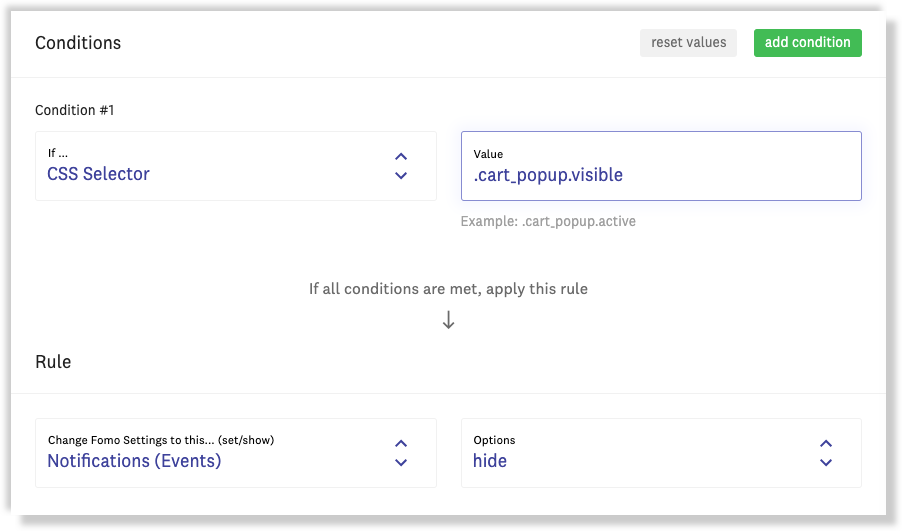Select the "Conditions" section heading
Screen dimensions: 902x531
pos(78,43)
